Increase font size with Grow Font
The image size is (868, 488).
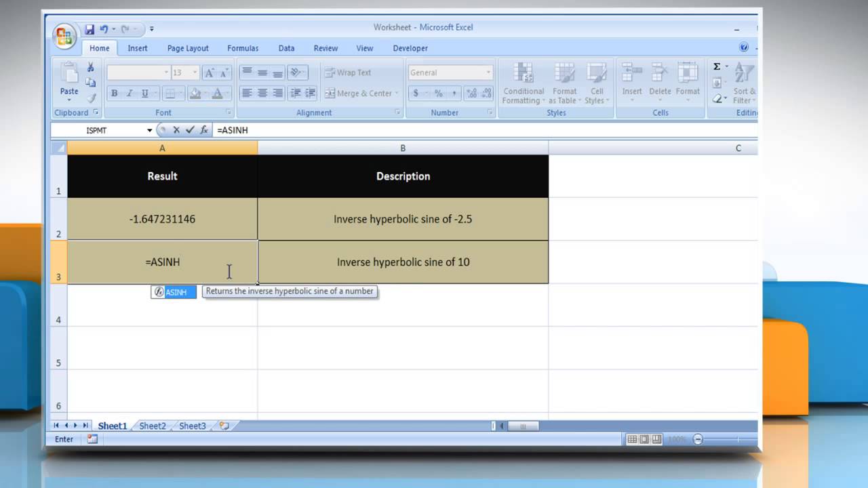(210, 73)
